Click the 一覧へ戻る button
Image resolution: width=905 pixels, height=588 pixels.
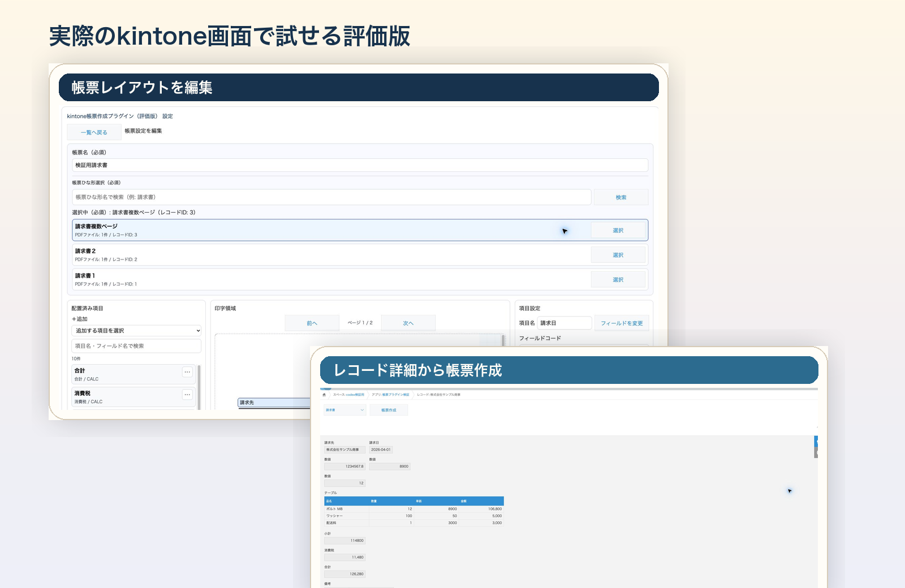point(94,132)
